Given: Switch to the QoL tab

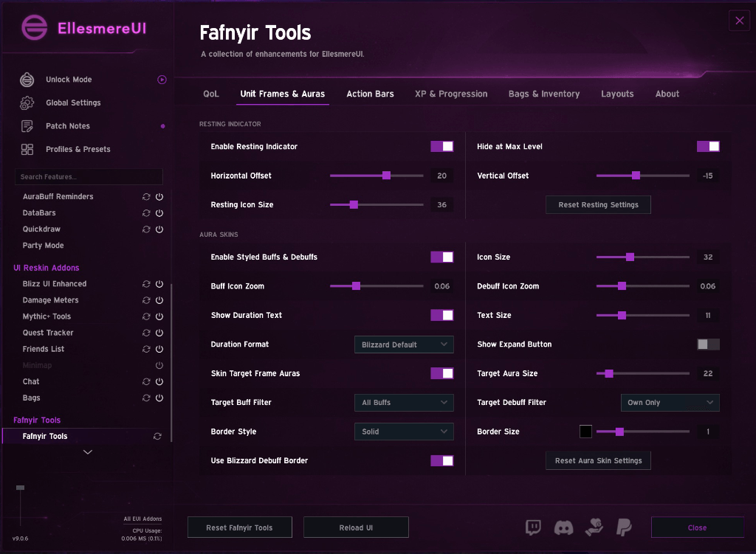Looking at the screenshot, I should (x=211, y=94).
